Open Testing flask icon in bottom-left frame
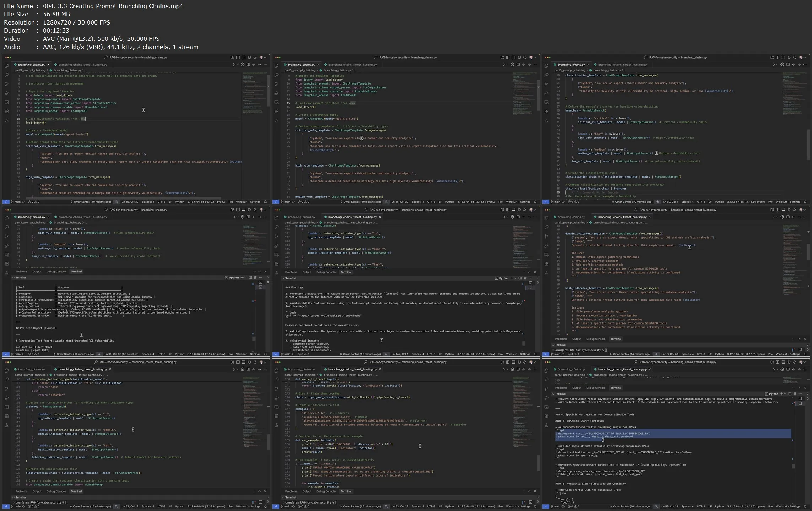 click(x=7, y=425)
